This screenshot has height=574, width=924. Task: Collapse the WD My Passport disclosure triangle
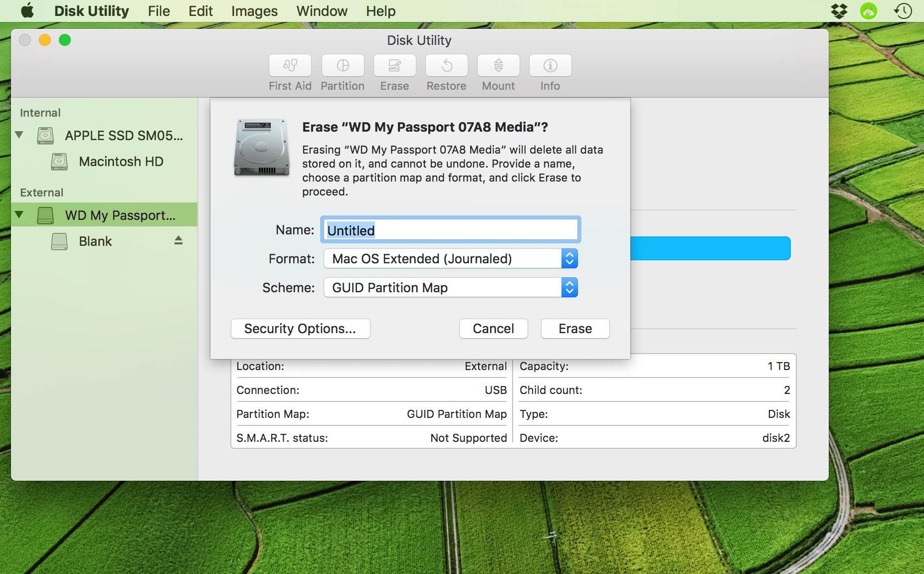tap(19, 215)
